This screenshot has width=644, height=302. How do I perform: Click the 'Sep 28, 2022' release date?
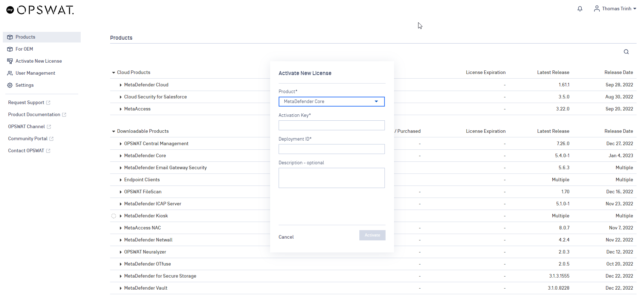(619, 85)
